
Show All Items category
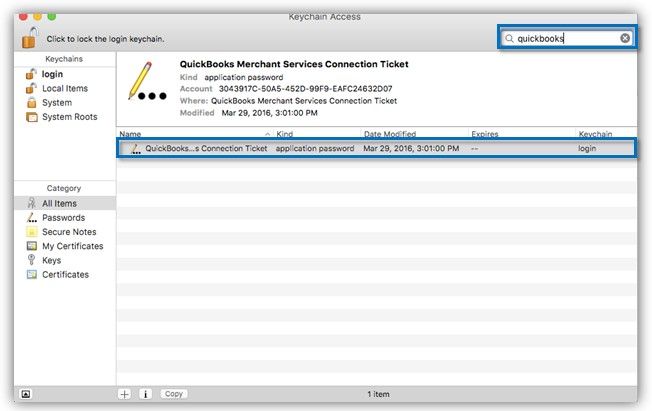tap(65, 203)
